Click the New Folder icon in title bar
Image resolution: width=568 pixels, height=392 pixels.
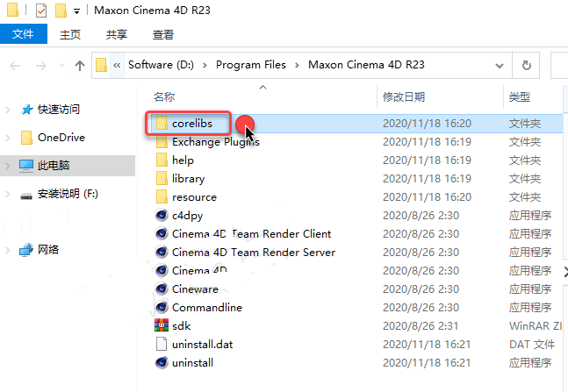(x=61, y=11)
